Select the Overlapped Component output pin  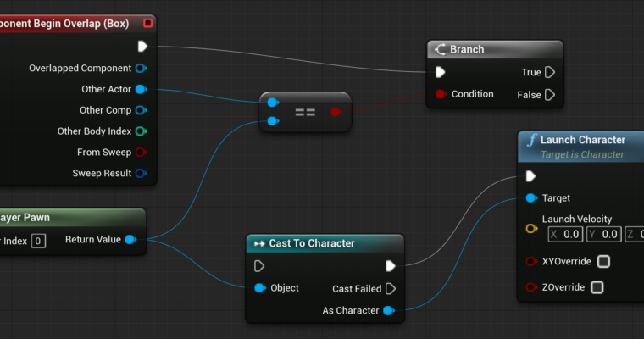tap(142, 68)
